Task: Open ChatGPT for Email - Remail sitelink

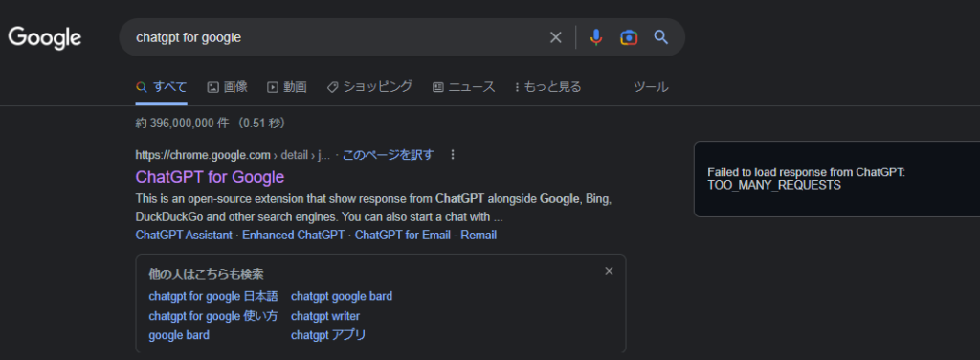Action: [426, 235]
